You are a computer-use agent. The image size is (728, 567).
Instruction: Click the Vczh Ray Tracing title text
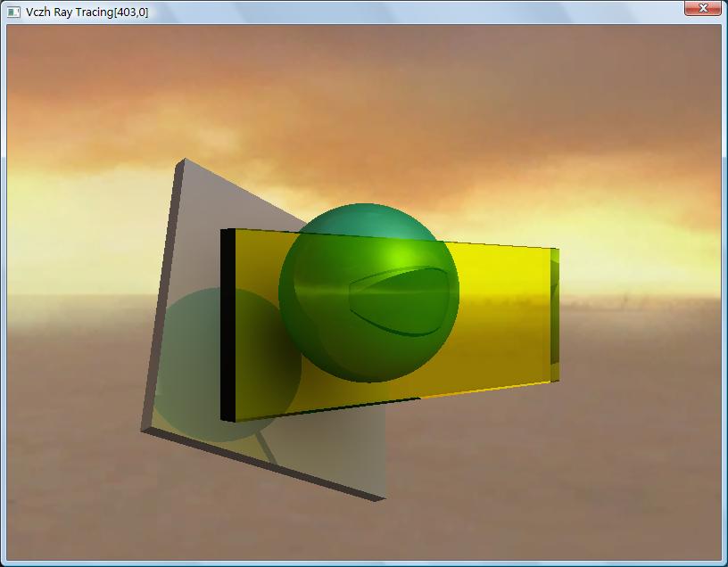[87, 12]
